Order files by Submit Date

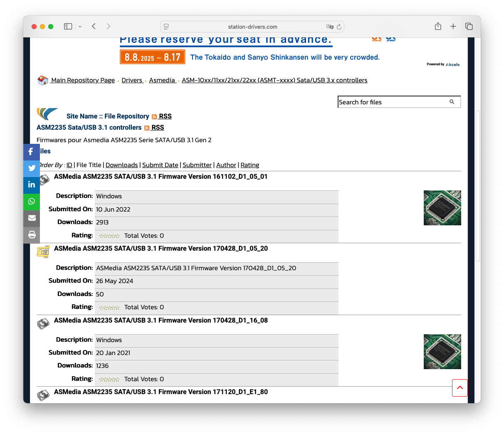click(x=160, y=165)
